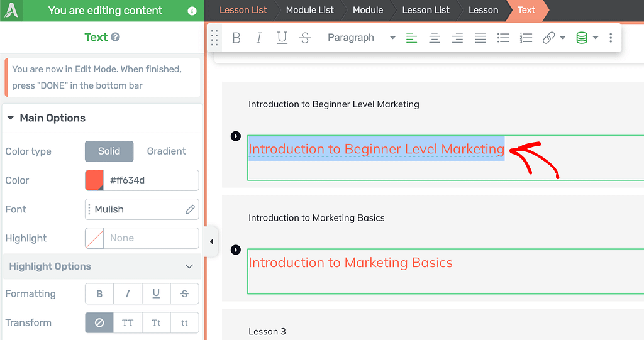The width and height of the screenshot is (644, 340).
Task: Align text right
Action: pos(457,38)
